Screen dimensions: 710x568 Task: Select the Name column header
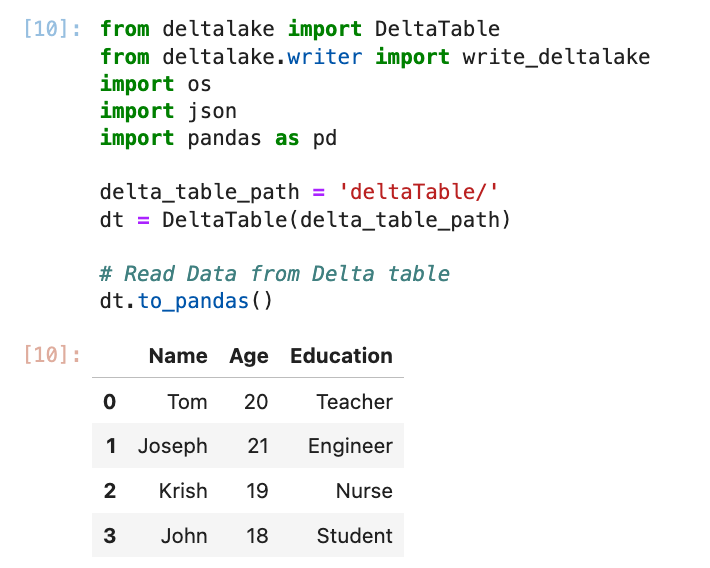178,356
